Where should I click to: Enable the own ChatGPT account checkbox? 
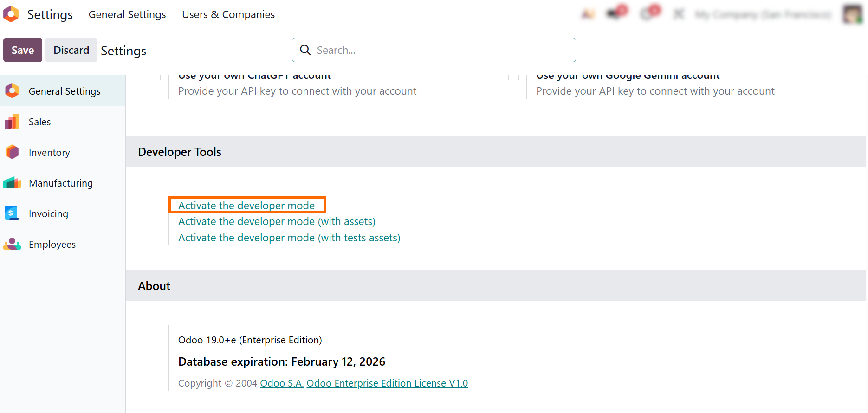[155, 77]
